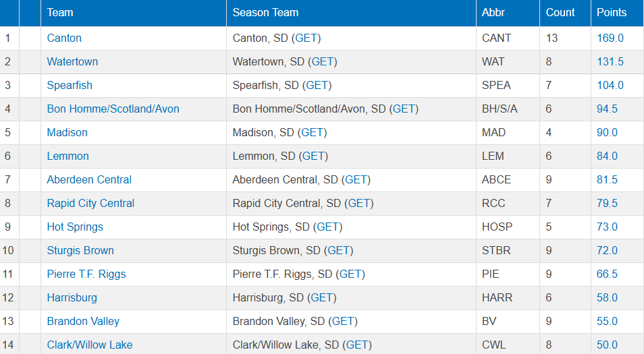644x354 pixels.
Task: Open Pierre T.F. Riggs team link
Action: point(86,274)
